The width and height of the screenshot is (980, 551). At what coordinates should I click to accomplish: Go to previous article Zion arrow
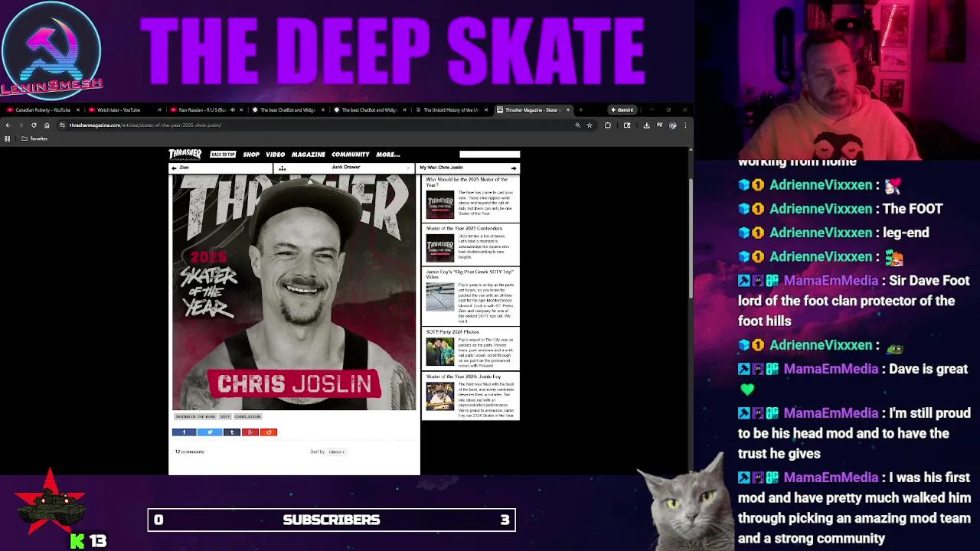[174, 168]
